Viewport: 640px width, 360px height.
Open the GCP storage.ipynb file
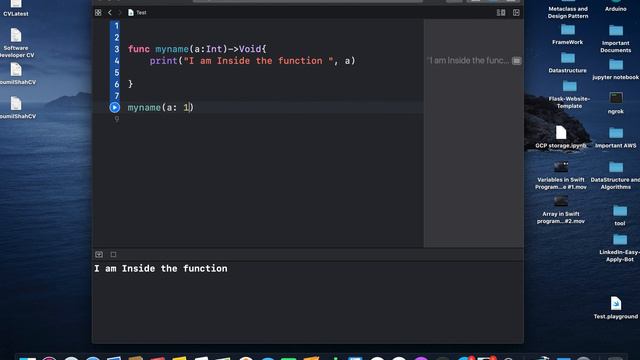(561, 137)
